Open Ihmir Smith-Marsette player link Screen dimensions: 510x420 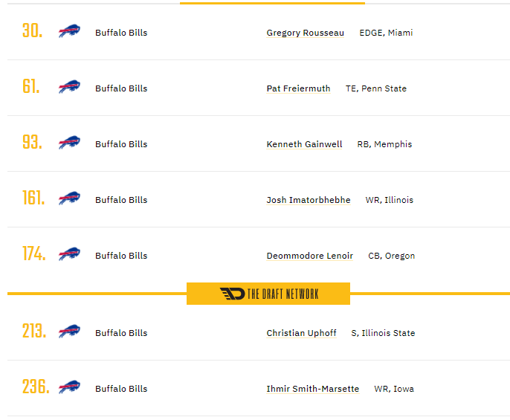click(x=312, y=389)
